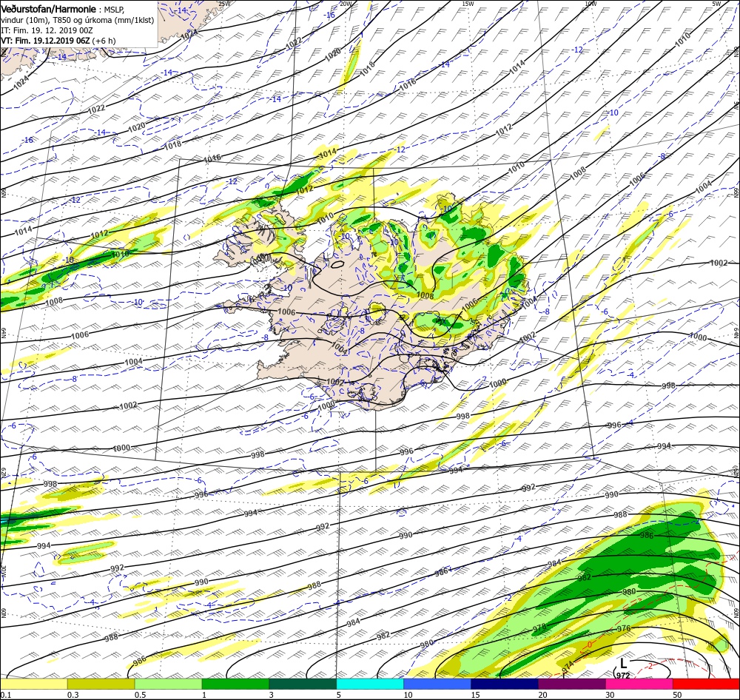Pick the cyan 5–10 legend segment
This screenshot has width=740, height=700.
(x=370, y=684)
